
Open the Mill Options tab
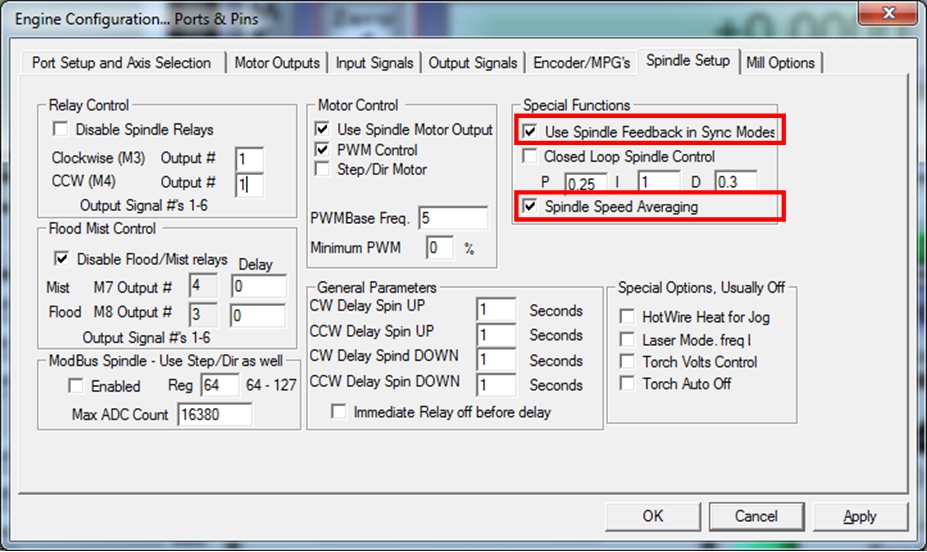pyautogui.click(x=780, y=62)
